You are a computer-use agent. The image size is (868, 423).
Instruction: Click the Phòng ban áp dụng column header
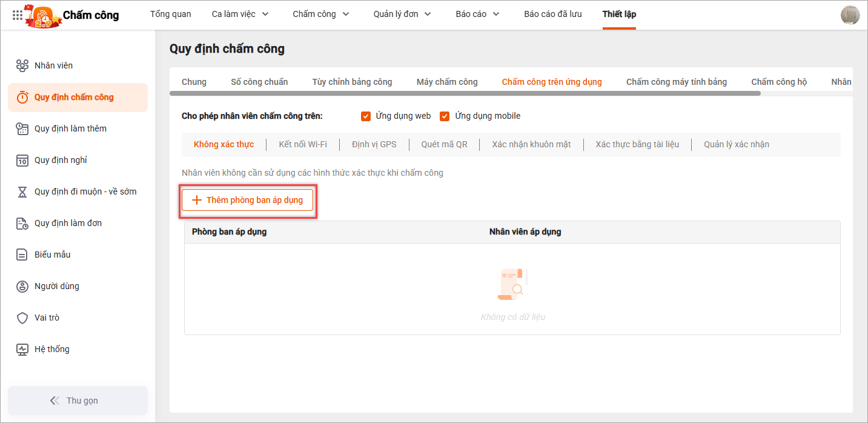tap(229, 231)
